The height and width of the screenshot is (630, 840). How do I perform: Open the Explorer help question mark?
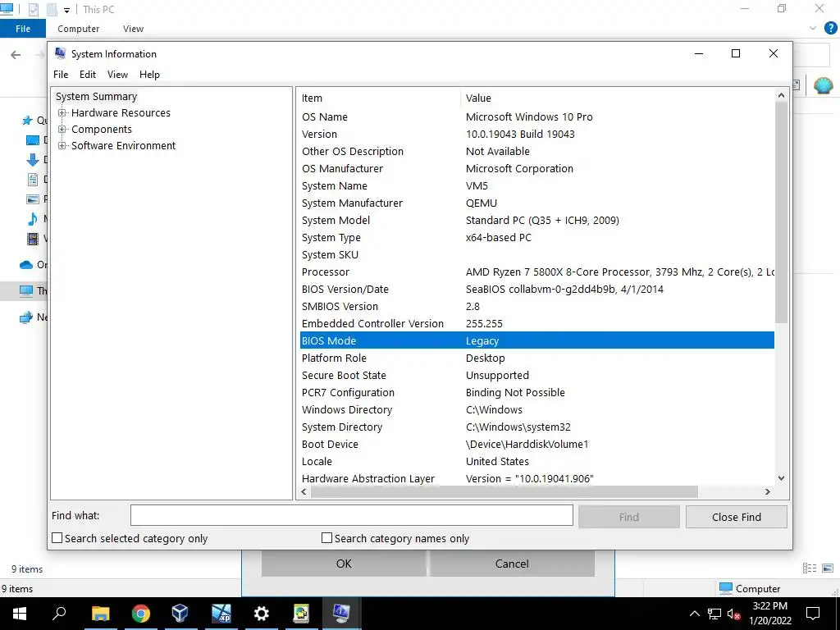point(830,29)
